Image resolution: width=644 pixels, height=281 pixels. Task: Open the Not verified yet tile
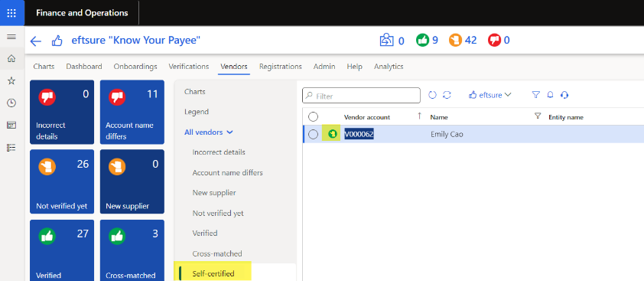click(62, 181)
